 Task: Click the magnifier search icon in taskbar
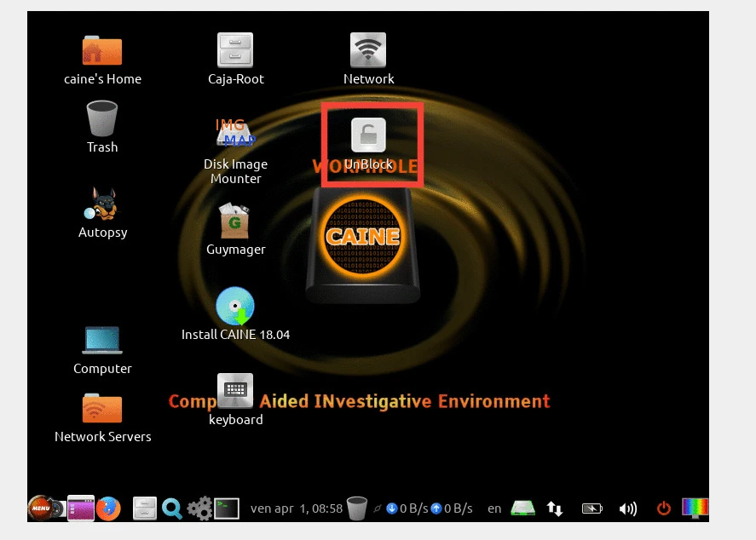click(172, 508)
